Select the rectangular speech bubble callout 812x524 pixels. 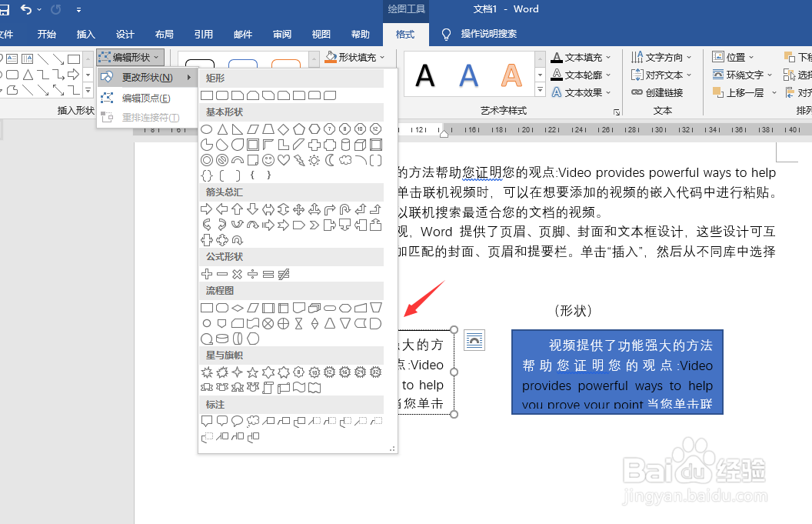coord(207,421)
